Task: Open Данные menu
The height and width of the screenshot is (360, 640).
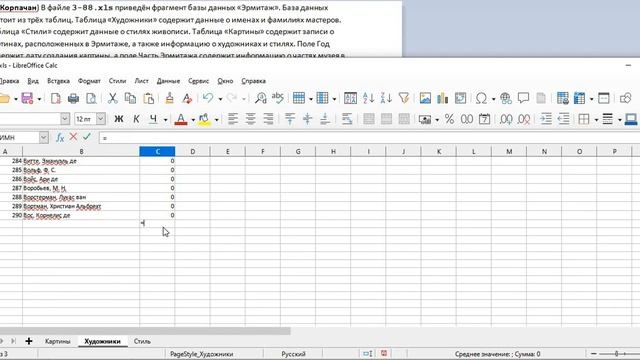Action: (168, 81)
